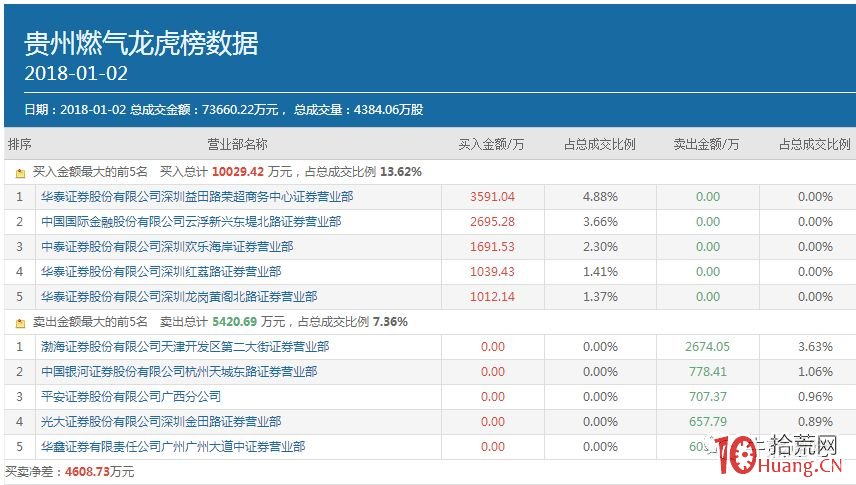The height and width of the screenshot is (485, 856).
Task: Click the 买入金额/万 column header
Action: tap(491, 144)
